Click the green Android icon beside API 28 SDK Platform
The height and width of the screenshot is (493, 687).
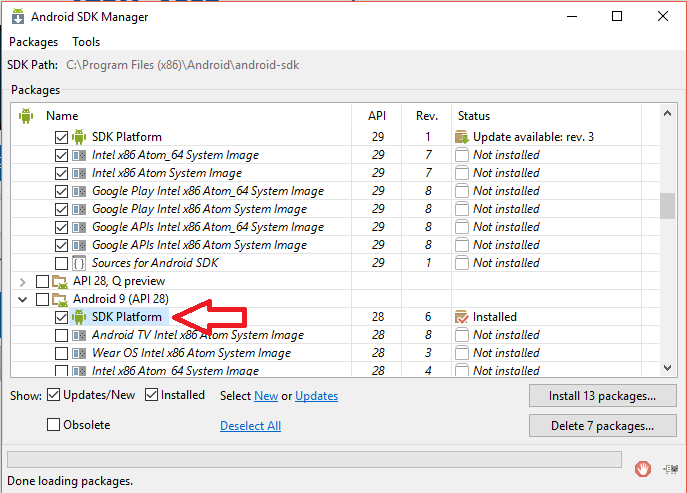79,317
